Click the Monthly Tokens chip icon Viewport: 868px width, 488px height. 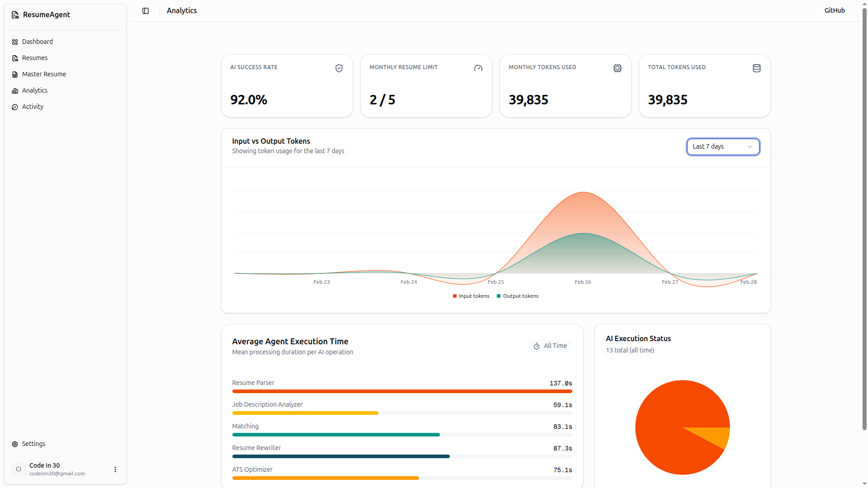pos(618,68)
